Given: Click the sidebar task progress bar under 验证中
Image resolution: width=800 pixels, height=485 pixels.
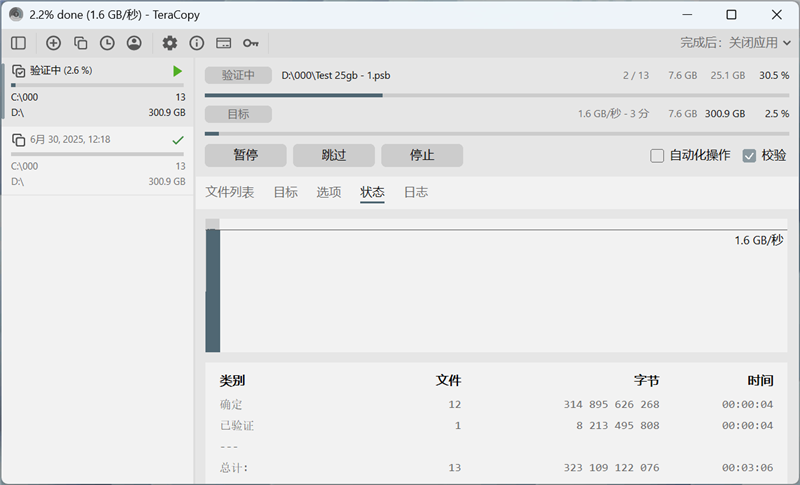Looking at the screenshot, I should [97, 85].
